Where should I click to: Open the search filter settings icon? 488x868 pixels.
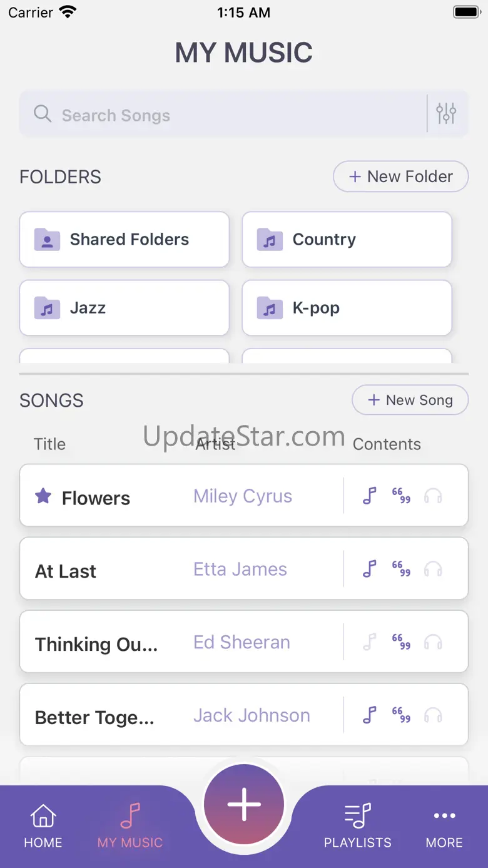tap(446, 114)
